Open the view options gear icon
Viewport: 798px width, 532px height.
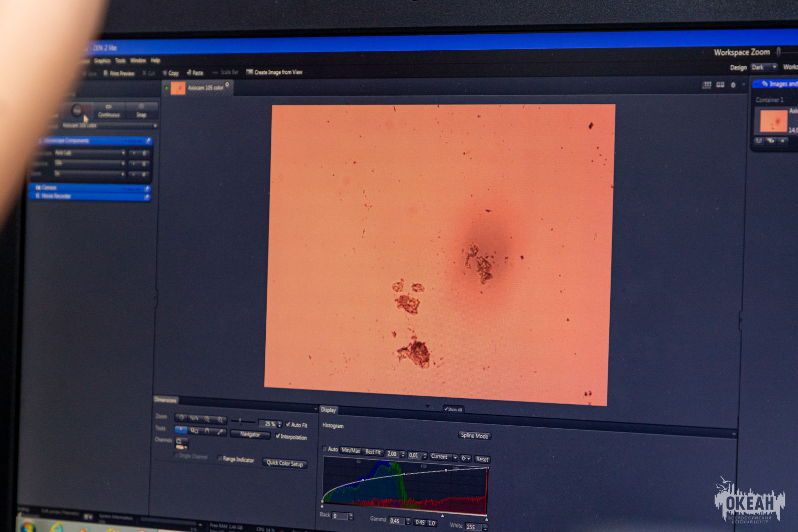[x=733, y=85]
